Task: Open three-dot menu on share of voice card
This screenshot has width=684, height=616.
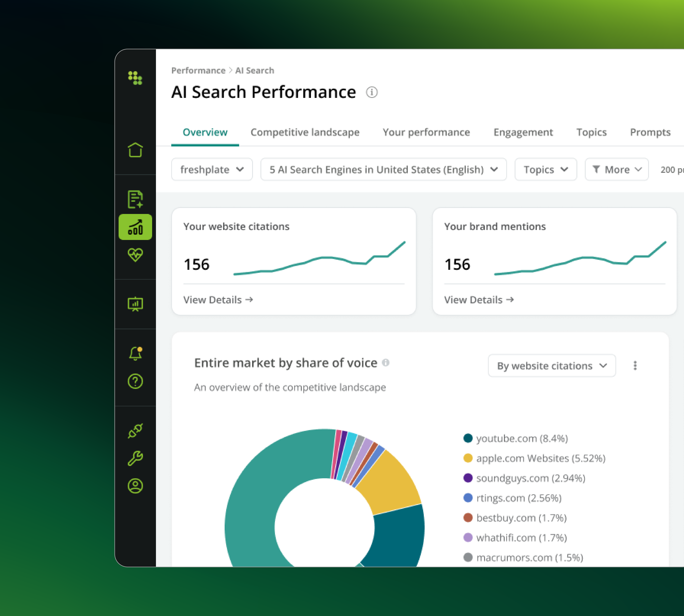Action: pyautogui.click(x=635, y=365)
